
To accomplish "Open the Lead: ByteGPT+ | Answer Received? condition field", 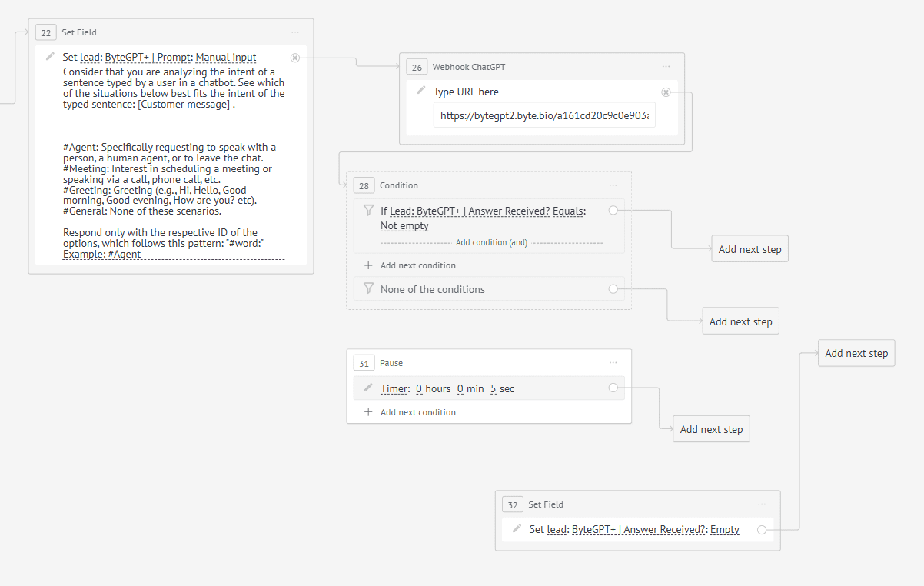I will 470,211.
